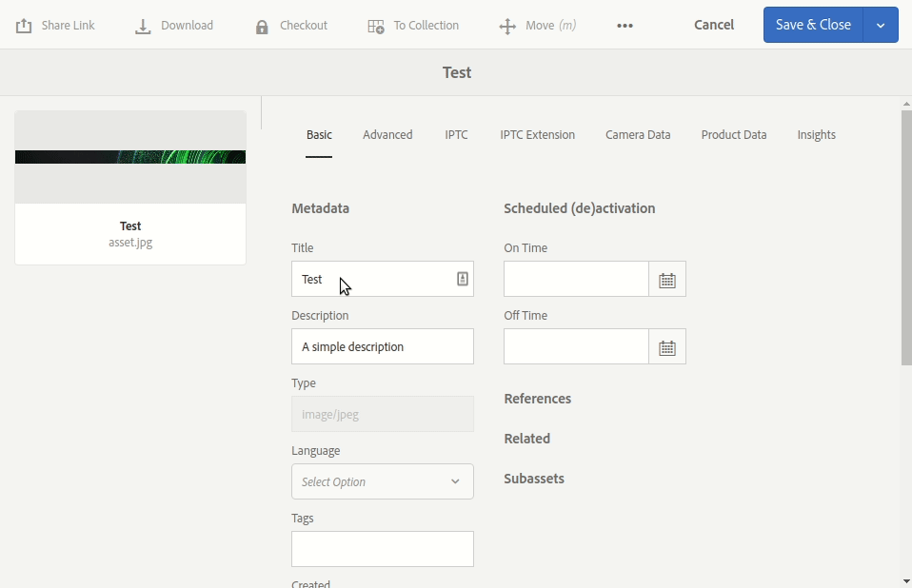Click the Share Link icon
Screen dimensions: 912x588
pyautogui.click(x=23, y=25)
